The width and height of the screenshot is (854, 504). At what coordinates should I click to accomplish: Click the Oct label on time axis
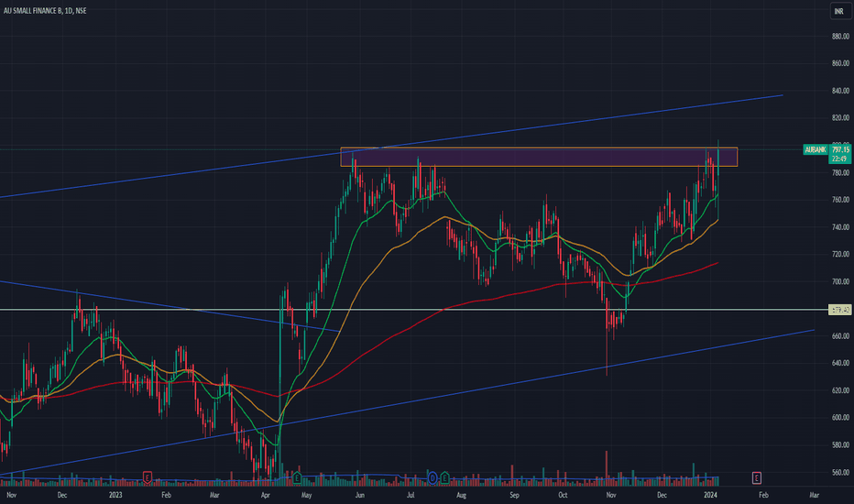(563, 495)
